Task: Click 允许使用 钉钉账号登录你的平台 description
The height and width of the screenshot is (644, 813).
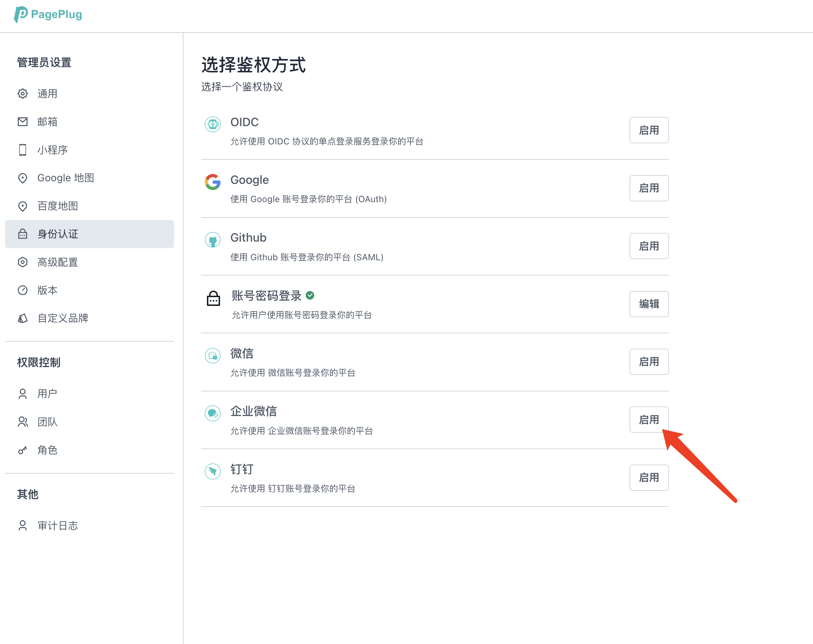Action: click(x=293, y=489)
